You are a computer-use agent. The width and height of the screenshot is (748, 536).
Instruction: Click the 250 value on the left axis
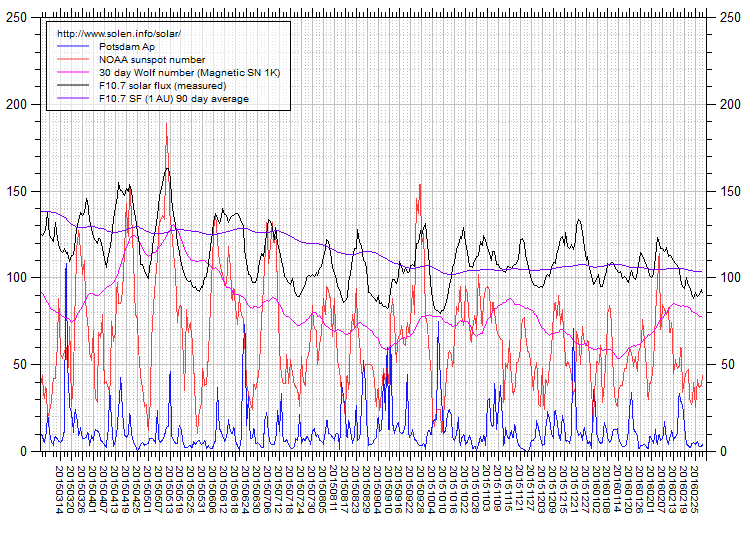tap(17, 18)
